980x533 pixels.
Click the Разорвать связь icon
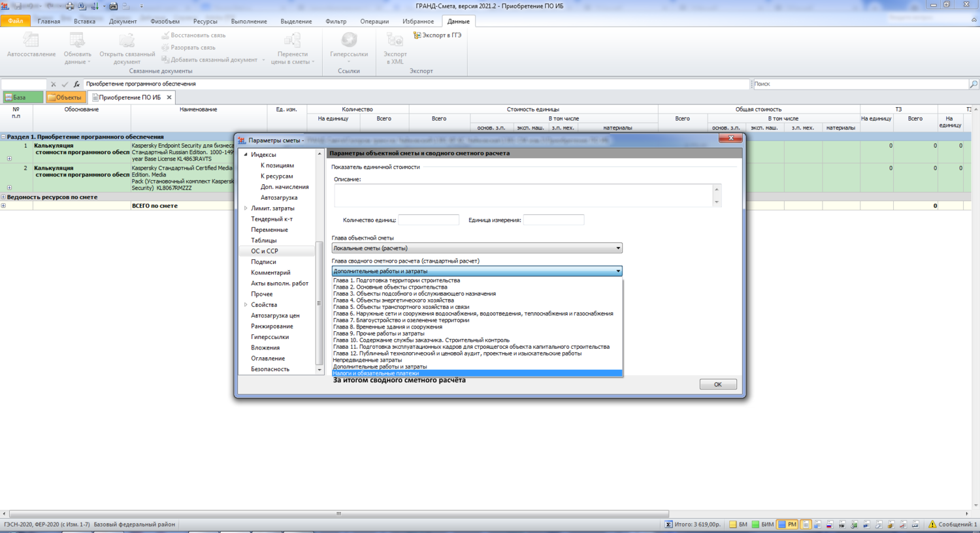coord(165,48)
